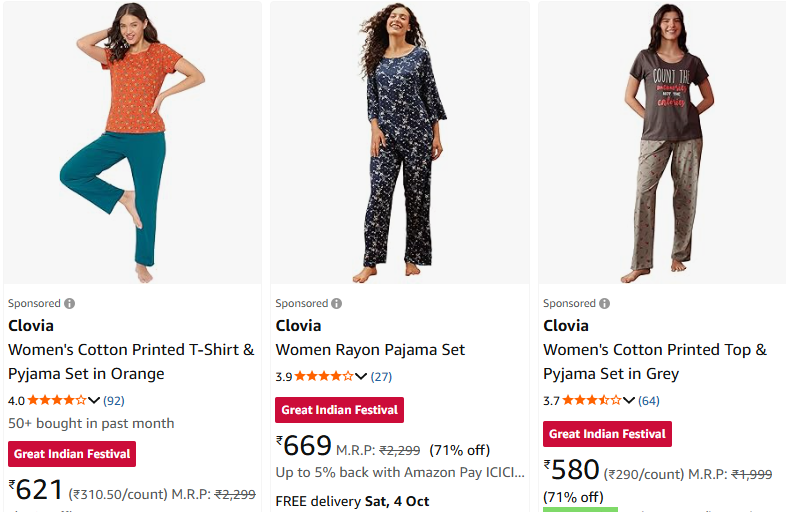Click the ₹580 price of grey set
The width and height of the screenshot is (786, 512).
[x=572, y=469]
